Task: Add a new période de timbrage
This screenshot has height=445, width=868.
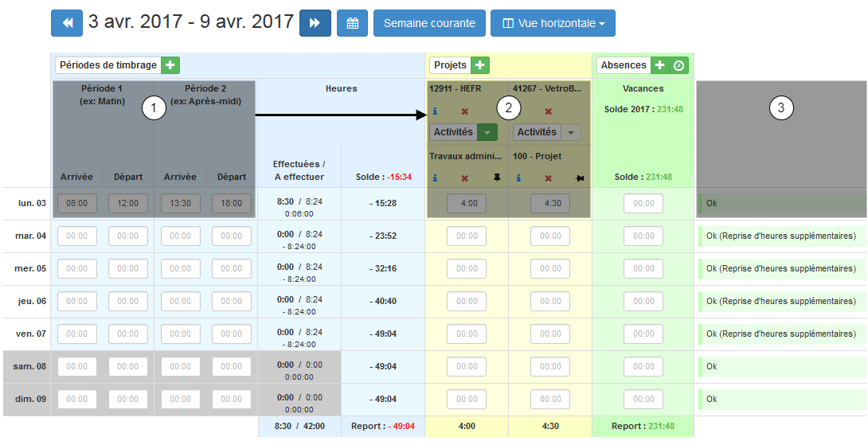Action: (171, 65)
